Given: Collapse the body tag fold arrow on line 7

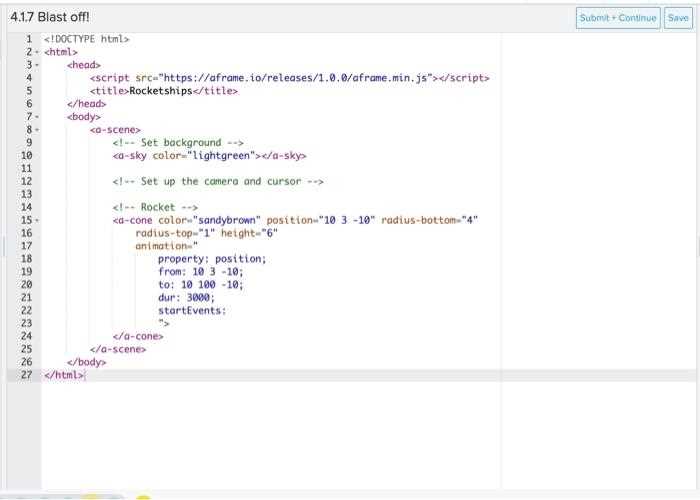Looking at the screenshot, I should (37, 117).
